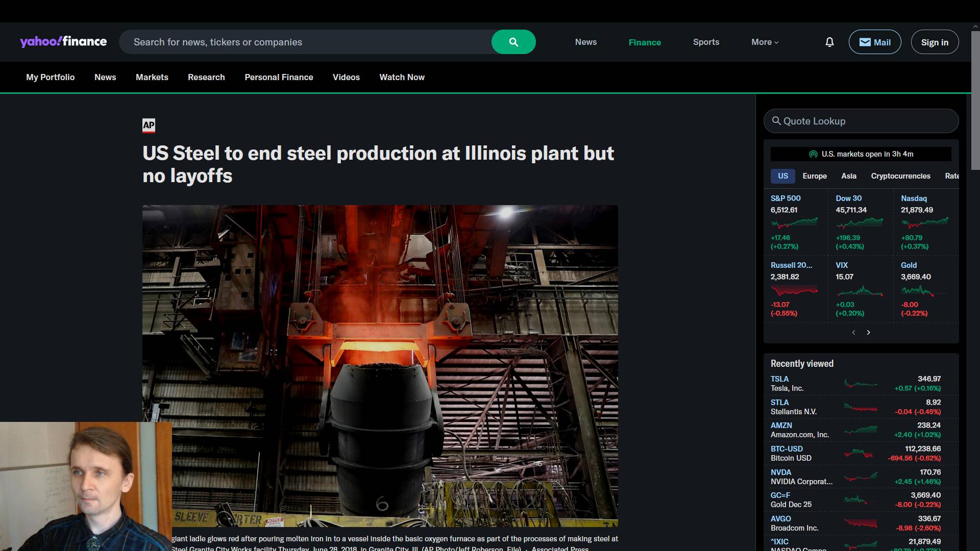Click the Mail envelope button
The width and height of the screenshot is (980, 551).
874,42
